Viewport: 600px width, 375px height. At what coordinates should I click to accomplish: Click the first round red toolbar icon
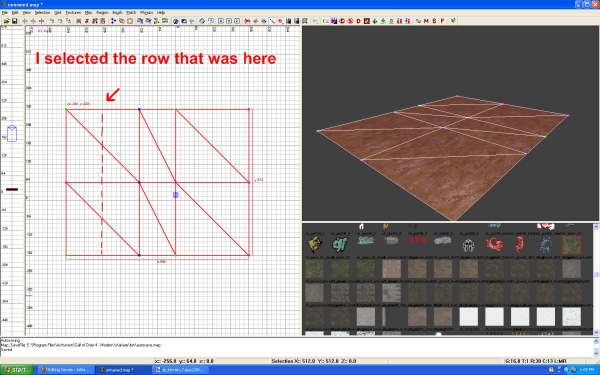pos(342,21)
